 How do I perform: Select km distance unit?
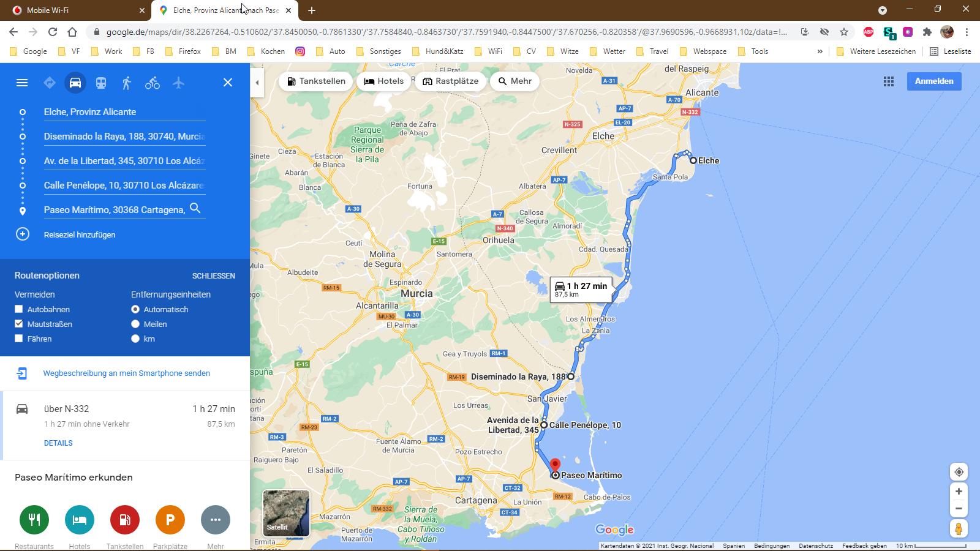click(135, 339)
